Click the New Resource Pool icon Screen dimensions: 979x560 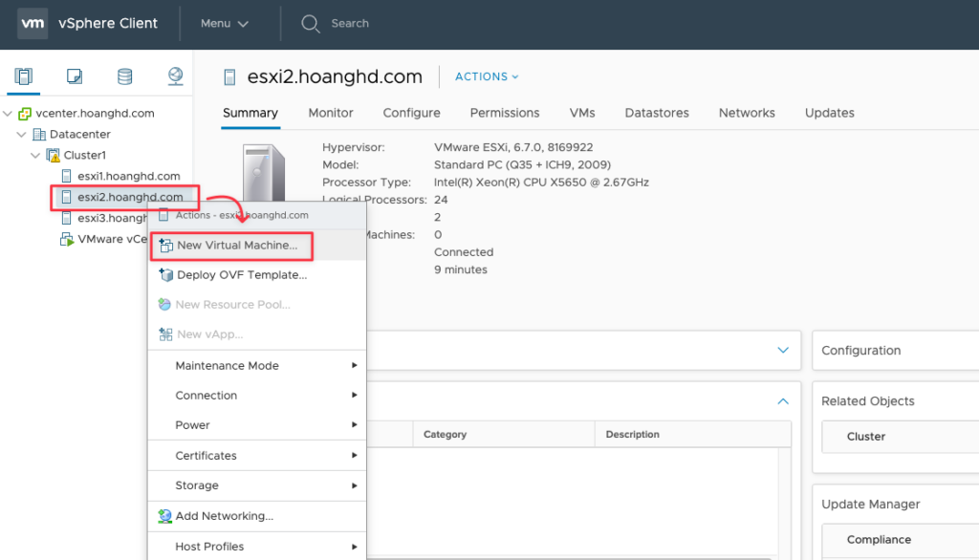(x=164, y=305)
